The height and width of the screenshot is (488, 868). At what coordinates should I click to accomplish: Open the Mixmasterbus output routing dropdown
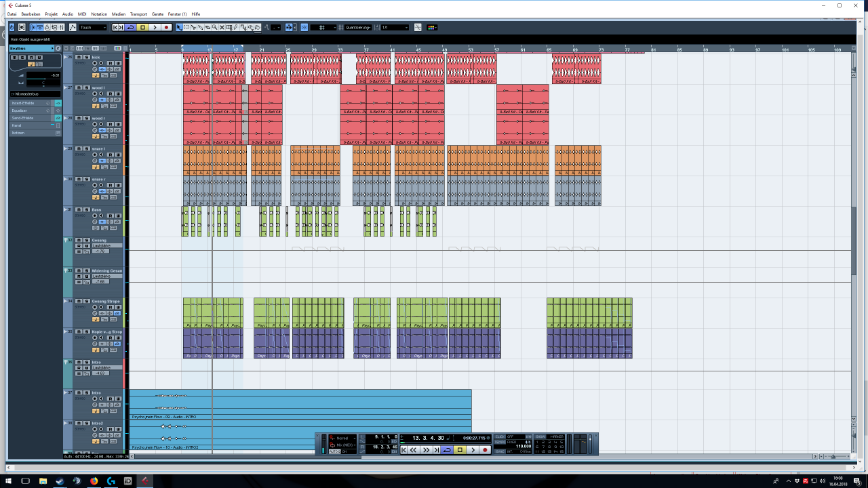pyautogui.click(x=35, y=94)
